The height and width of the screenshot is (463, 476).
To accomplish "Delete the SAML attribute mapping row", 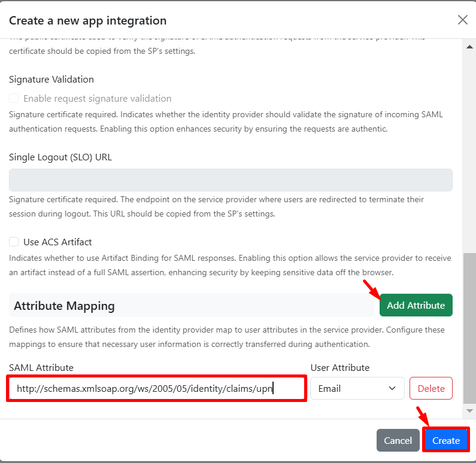I will pyautogui.click(x=430, y=388).
